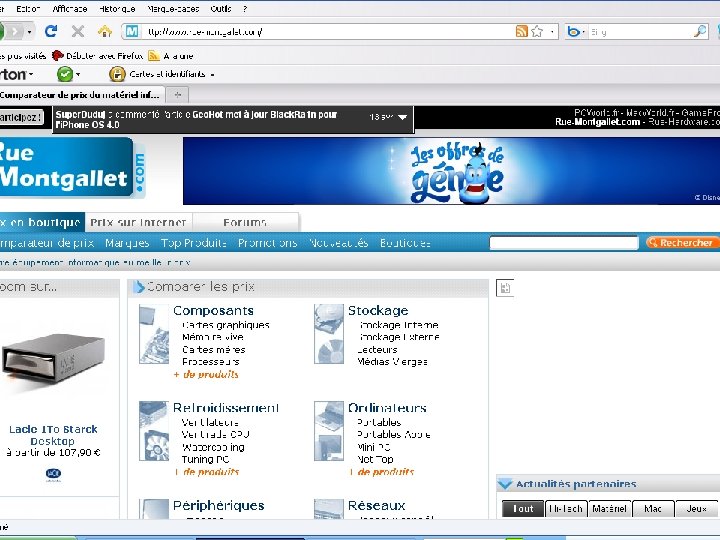Click the Refroidissement category image
This screenshot has height=540, width=720.
pos(154,431)
